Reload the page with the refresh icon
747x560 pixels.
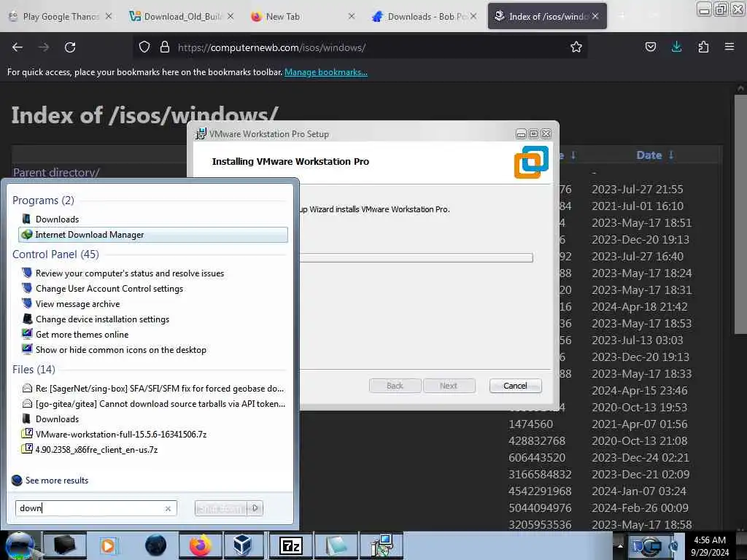(x=70, y=47)
